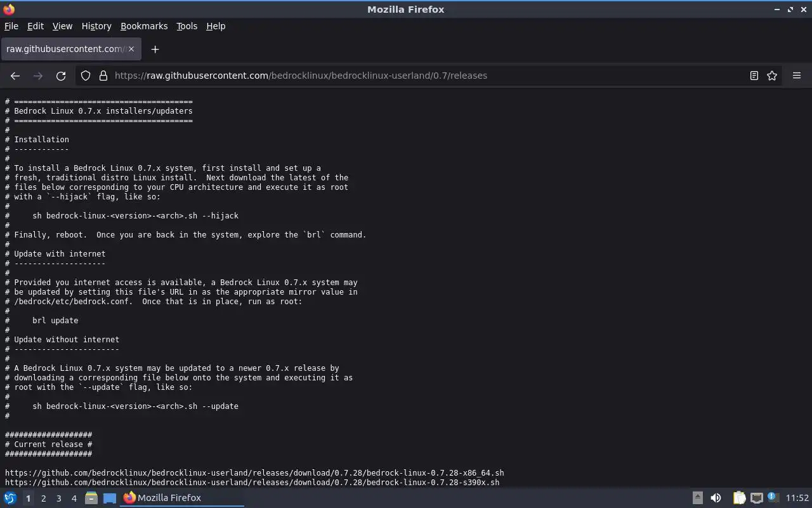Viewport: 812px width, 508px height.
Task: Switch to workspace 1
Action: coord(28,498)
